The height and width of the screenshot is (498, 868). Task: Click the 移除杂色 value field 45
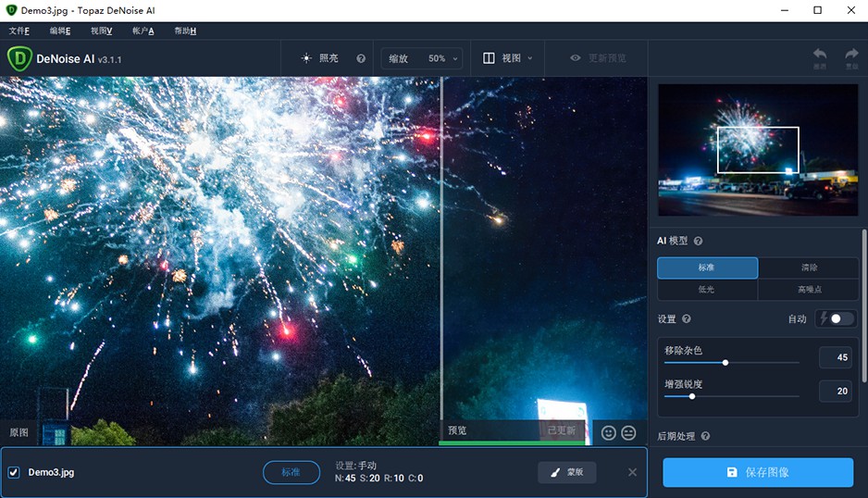pyautogui.click(x=836, y=357)
